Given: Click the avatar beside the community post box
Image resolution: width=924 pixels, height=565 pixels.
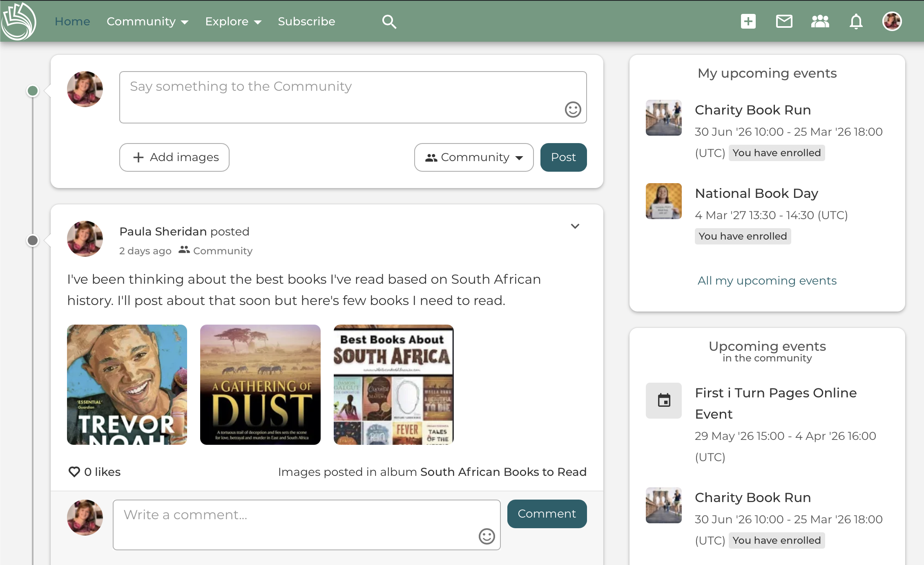Looking at the screenshot, I should click(x=85, y=89).
